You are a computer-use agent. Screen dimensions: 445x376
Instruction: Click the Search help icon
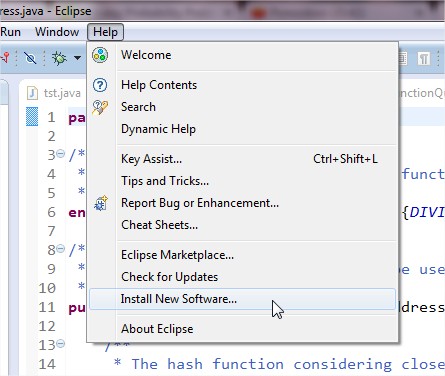click(100, 107)
